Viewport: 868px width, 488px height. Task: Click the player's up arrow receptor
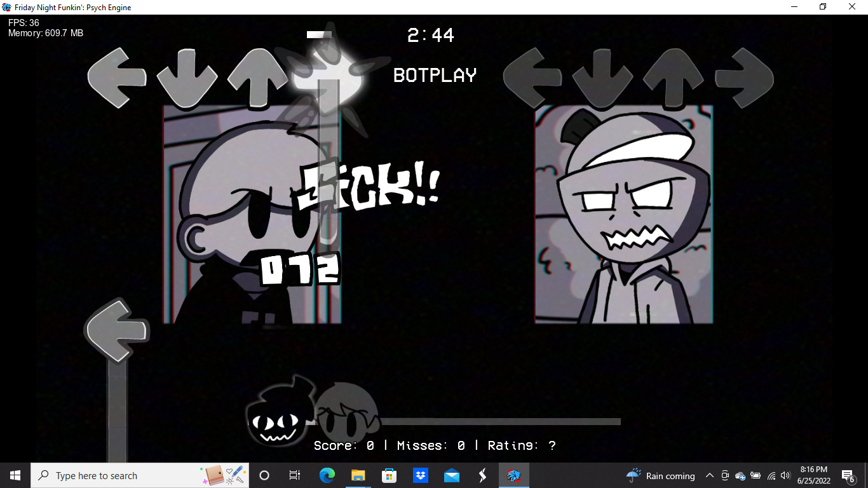tap(673, 78)
